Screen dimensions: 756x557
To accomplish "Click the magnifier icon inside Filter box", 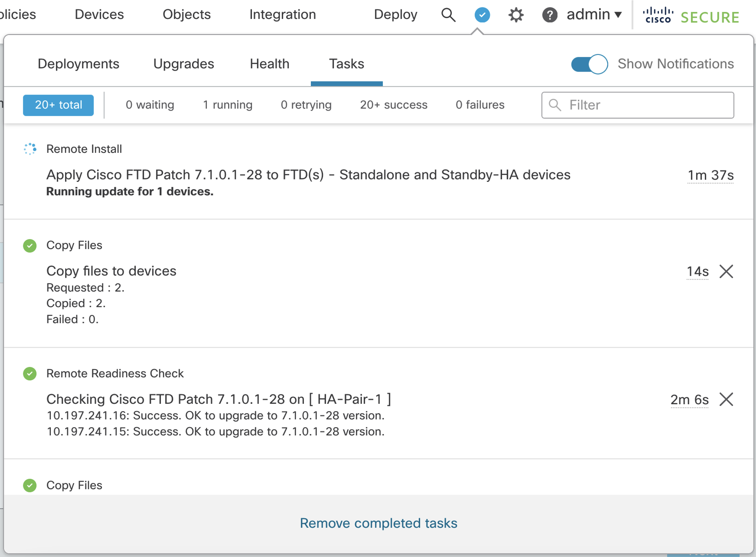I will point(555,105).
